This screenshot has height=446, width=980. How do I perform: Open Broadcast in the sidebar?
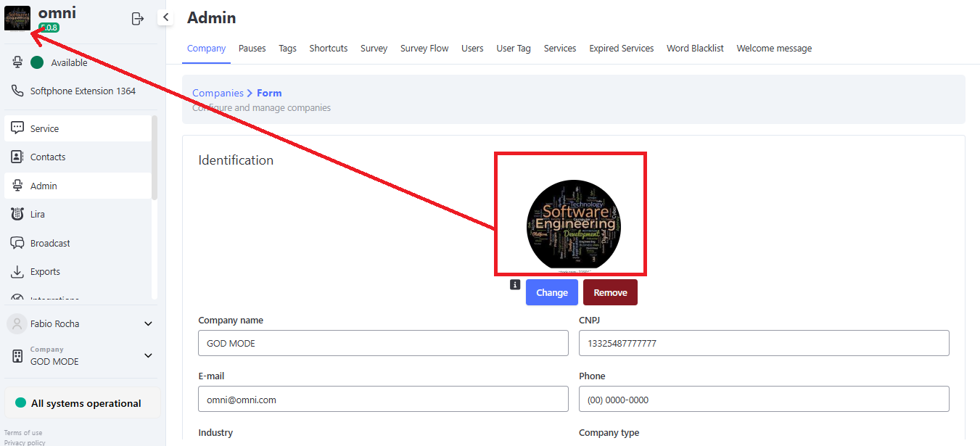point(78,243)
